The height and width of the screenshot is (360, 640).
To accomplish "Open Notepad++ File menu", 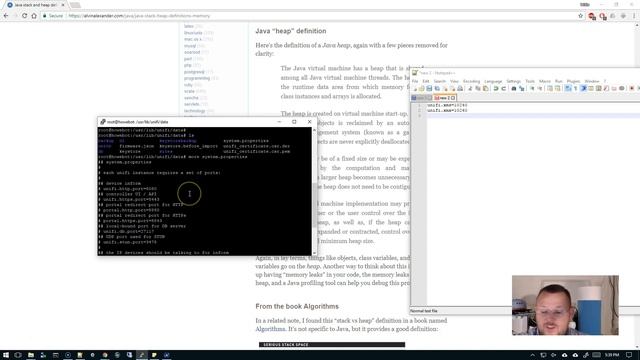I will (415, 81).
